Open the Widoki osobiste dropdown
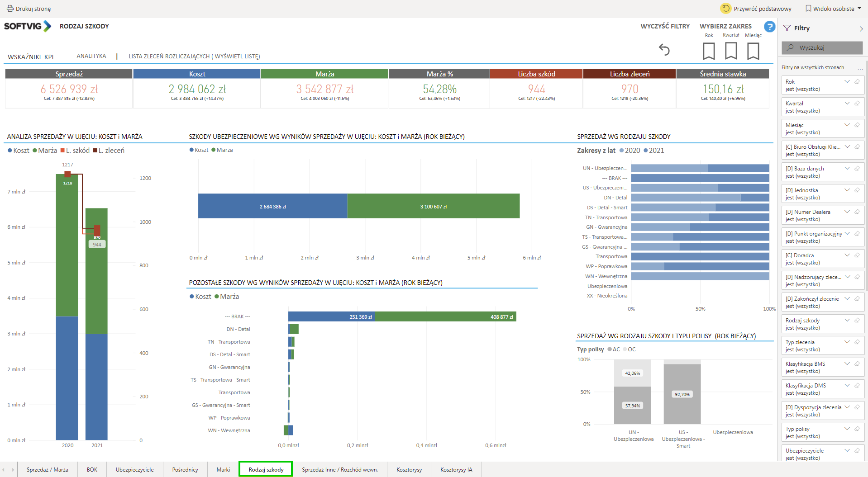This screenshot has height=477, width=868. 833,9
